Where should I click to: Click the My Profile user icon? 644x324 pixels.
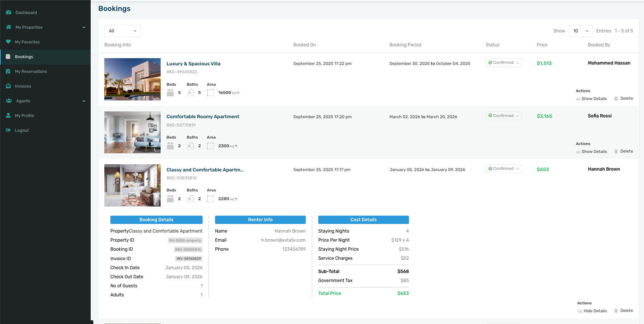click(x=8, y=116)
